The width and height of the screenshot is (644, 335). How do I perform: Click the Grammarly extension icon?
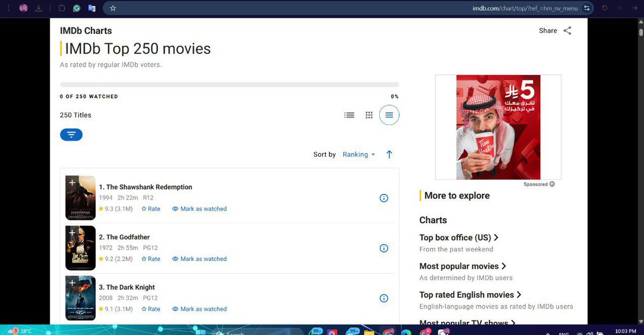click(x=76, y=8)
